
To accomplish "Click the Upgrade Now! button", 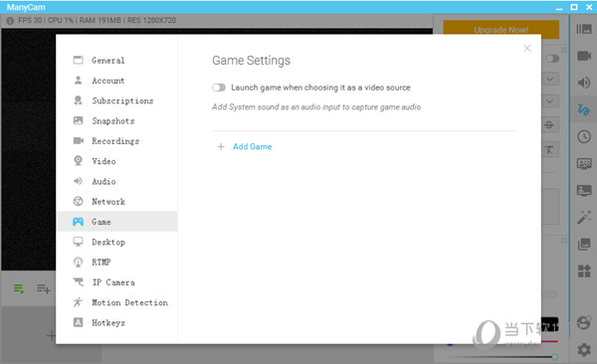I will pyautogui.click(x=501, y=30).
